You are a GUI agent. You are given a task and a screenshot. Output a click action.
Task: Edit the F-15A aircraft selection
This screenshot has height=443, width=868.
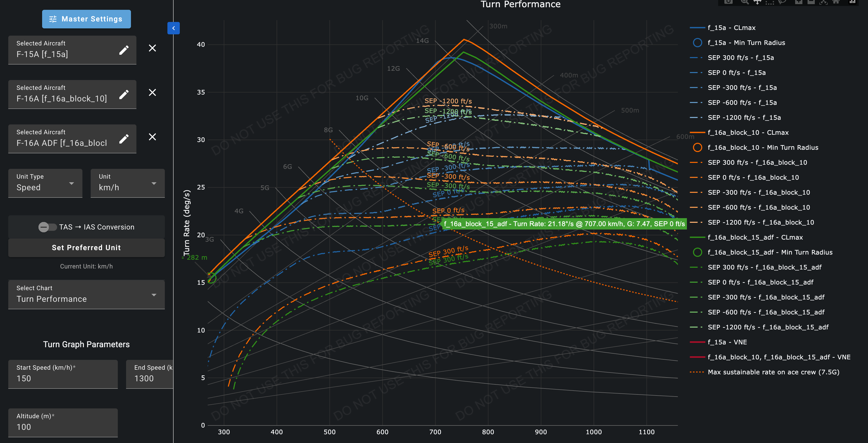point(124,50)
